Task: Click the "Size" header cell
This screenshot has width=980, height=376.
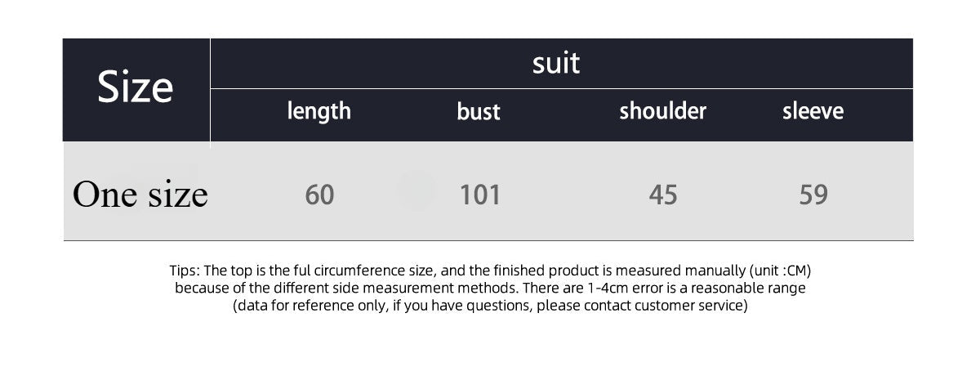Action: pyautogui.click(x=136, y=87)
